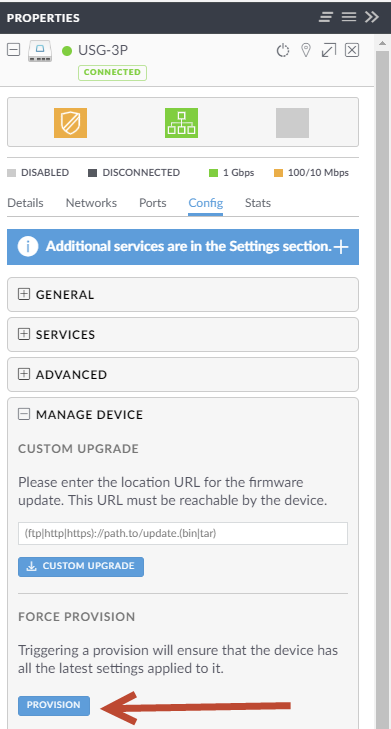Click the restart device power icon
Screen dimensions: 391x729
[283, 50]
